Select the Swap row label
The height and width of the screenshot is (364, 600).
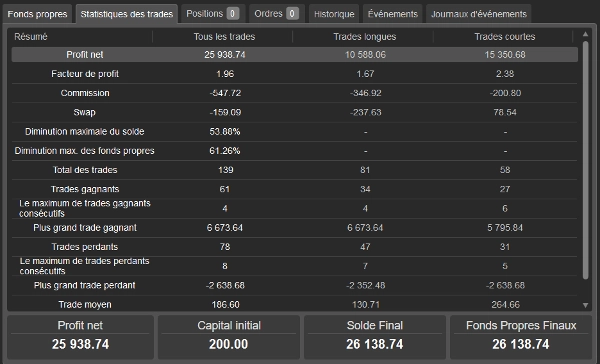pos(85,112)
